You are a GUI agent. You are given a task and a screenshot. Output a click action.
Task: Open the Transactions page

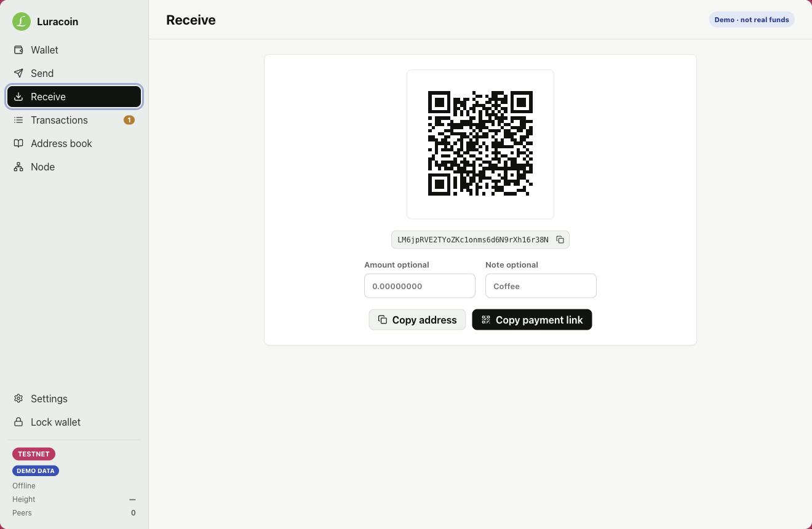coord(74,120)
